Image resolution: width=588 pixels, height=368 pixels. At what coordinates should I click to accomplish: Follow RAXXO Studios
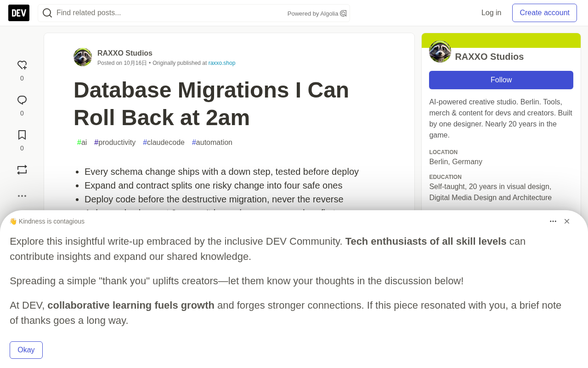501,80
